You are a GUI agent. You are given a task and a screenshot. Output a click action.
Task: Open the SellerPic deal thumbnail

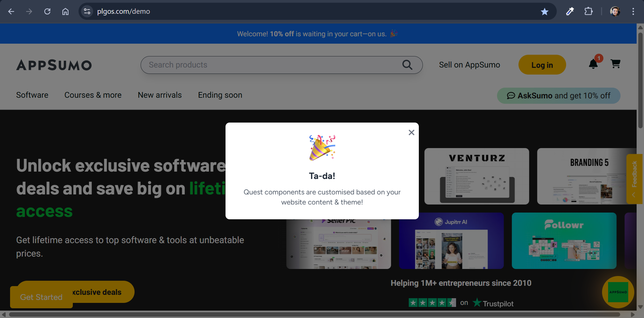tap(339, 244)
